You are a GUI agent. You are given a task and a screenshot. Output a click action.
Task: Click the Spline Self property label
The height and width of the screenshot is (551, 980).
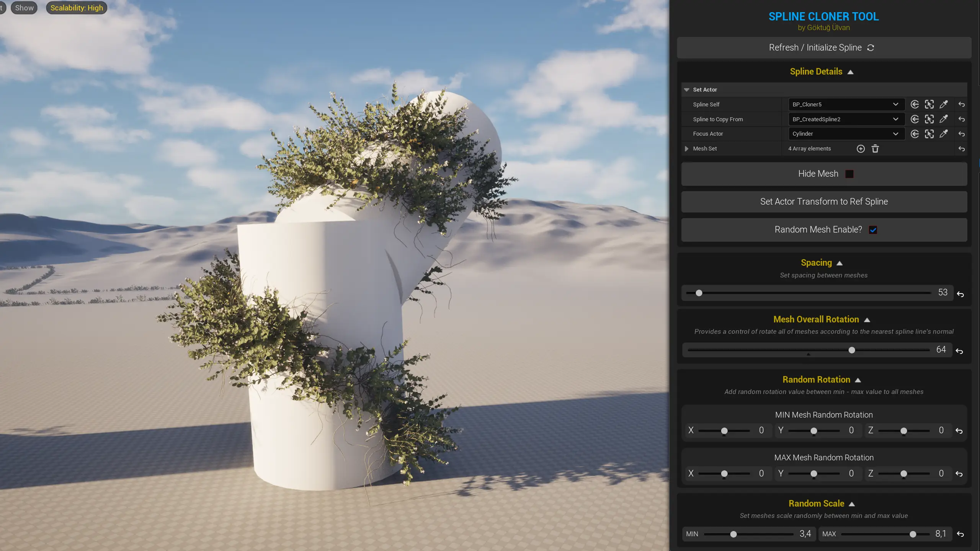point(706,104)
